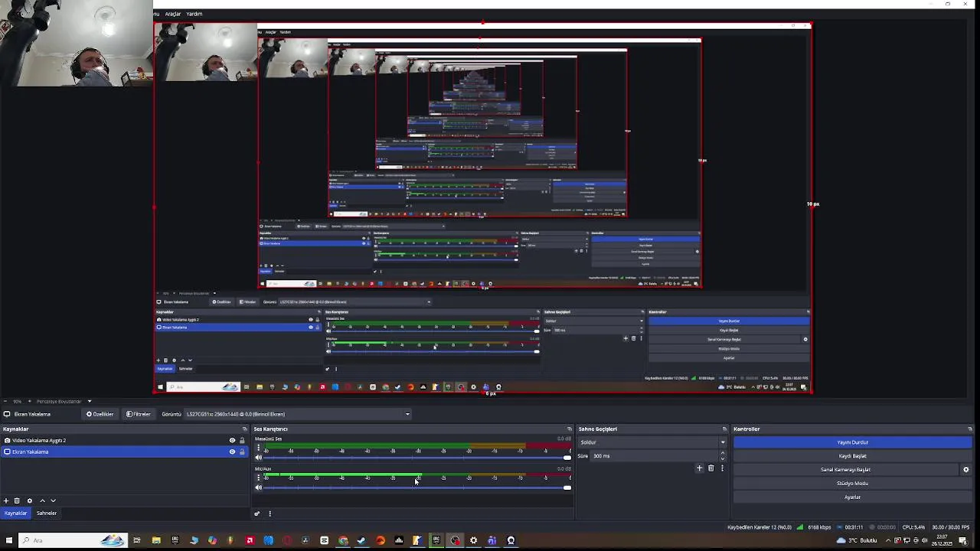Viewport: 980px width, 551px height.
Task: Open Masaüstü Ses three-dot options menu
Action: click(x=258, y=448)
